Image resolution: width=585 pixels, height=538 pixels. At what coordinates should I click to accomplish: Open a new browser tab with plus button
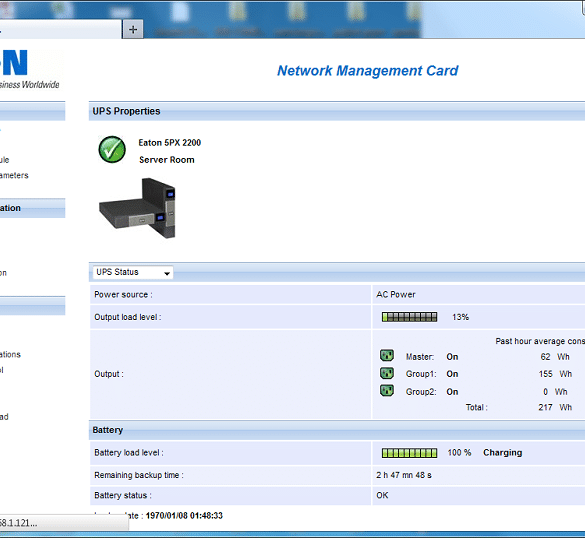133,29
